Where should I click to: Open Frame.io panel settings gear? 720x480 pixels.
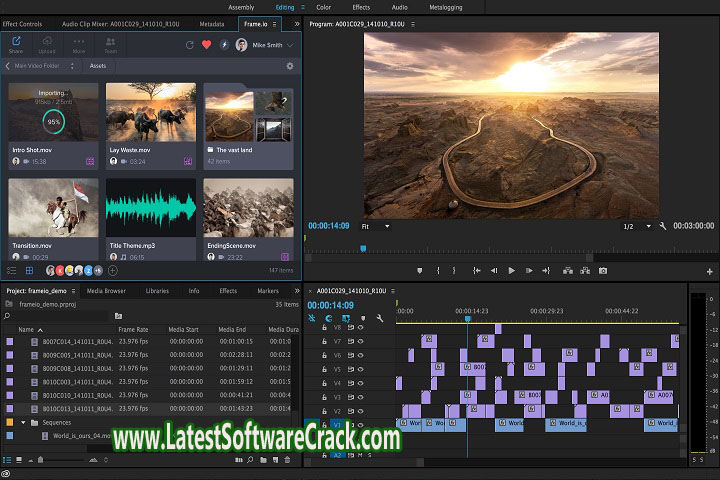(290, 66)
